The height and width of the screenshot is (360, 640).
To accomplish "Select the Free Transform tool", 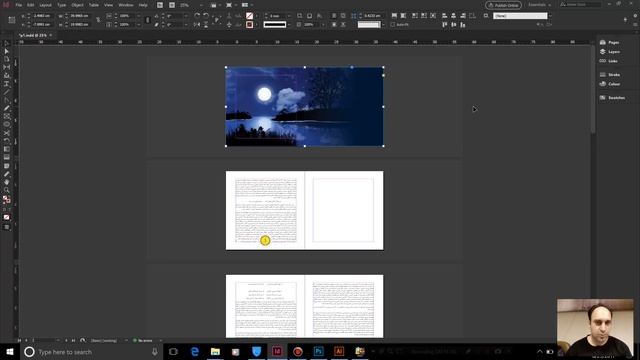I will (7, 141).
